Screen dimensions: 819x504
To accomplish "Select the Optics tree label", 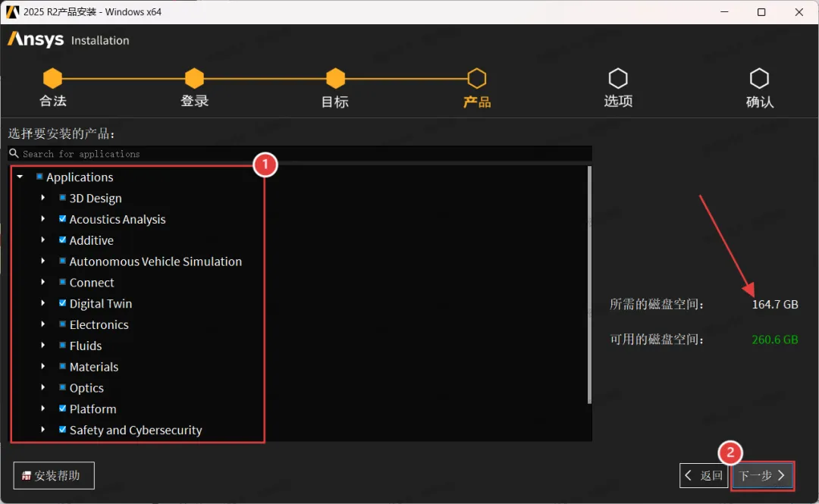I will click(x=86, y=388).
